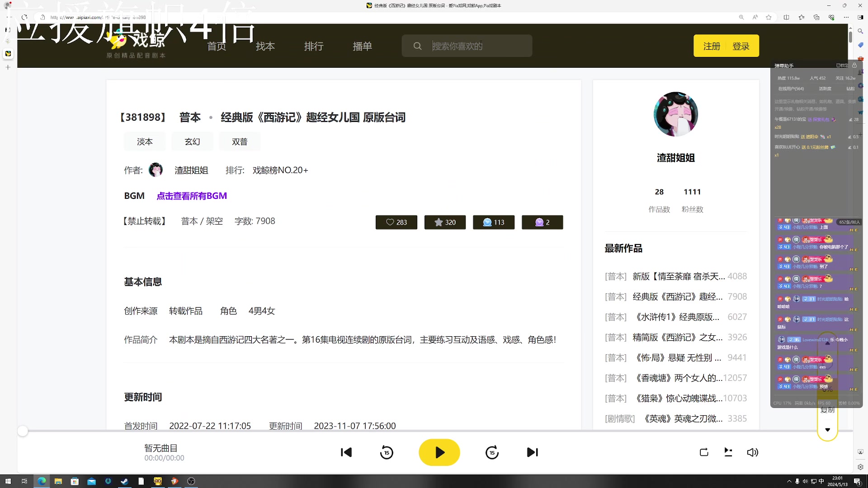868x488 pixels.
Task: Like the script with the heart toggle
Action: tap(396, 222)
